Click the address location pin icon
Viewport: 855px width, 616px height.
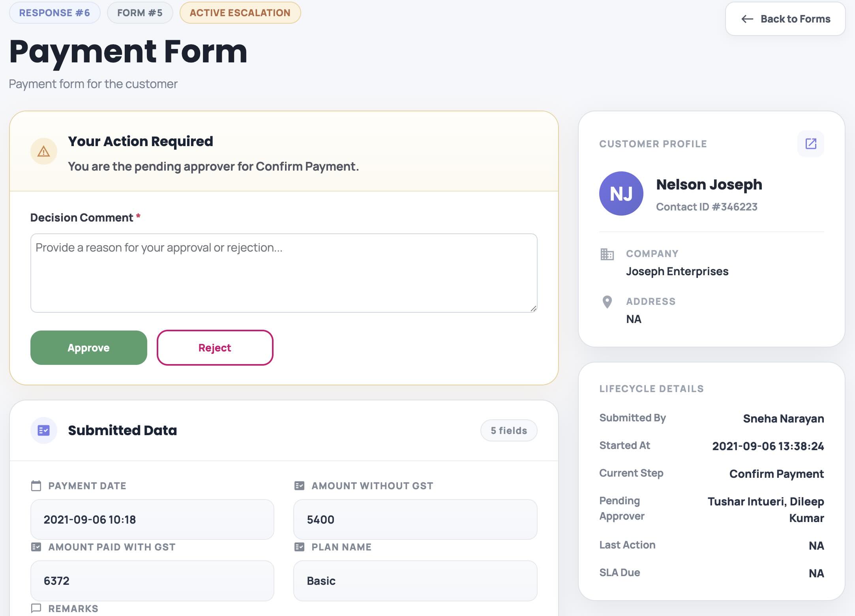[607, 302]
